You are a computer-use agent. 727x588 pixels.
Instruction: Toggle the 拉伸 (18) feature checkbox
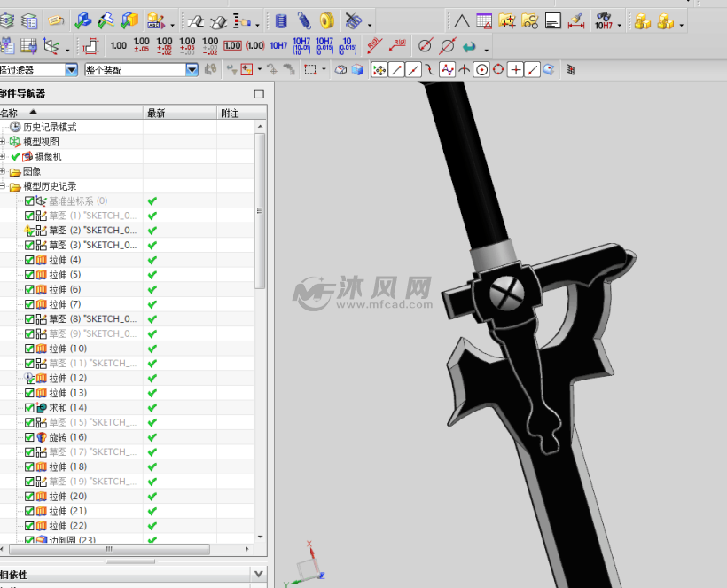point(29,467)
